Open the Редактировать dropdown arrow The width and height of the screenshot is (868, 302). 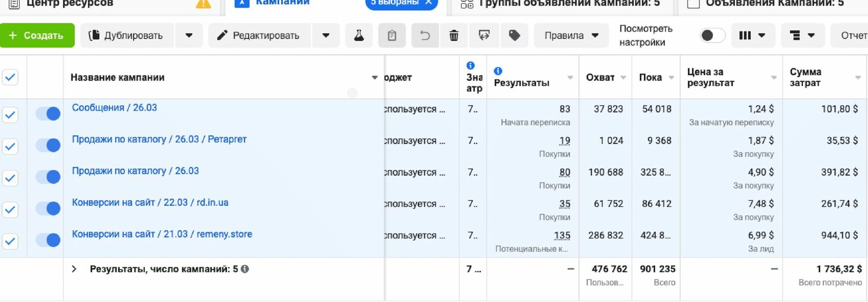tap(326, 36)
